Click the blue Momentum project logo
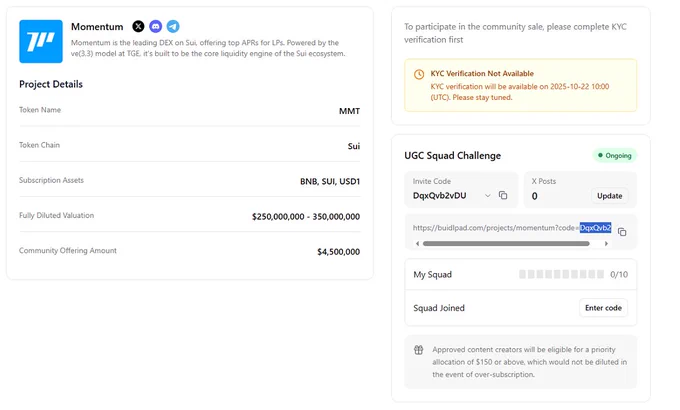 click(41, 41)
